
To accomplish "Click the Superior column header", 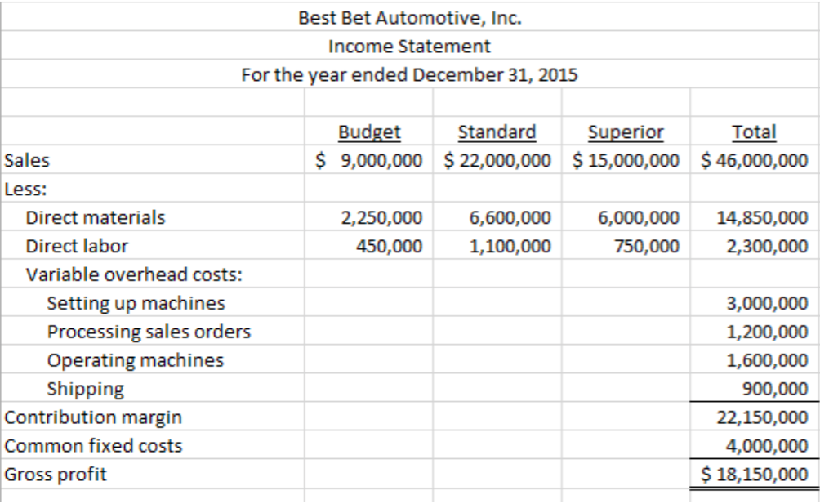I will pos(626,132).
